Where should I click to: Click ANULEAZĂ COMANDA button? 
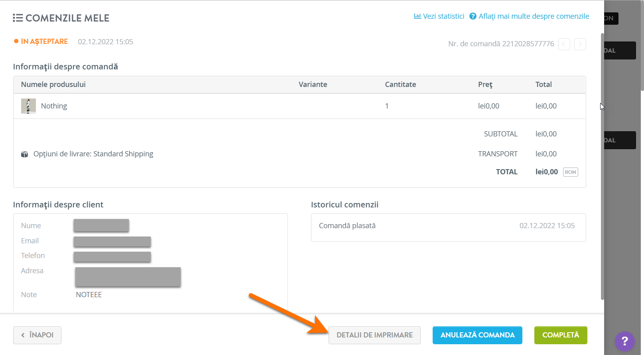[x=477, y=335]
